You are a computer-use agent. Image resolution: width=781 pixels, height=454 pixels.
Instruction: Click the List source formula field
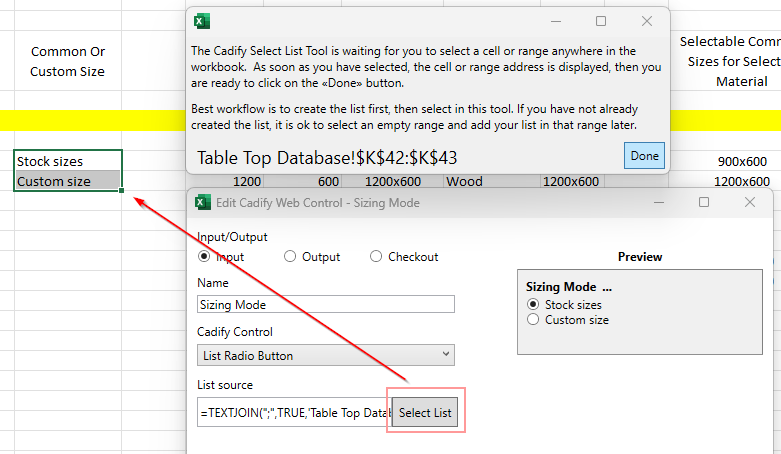(294, 412)
